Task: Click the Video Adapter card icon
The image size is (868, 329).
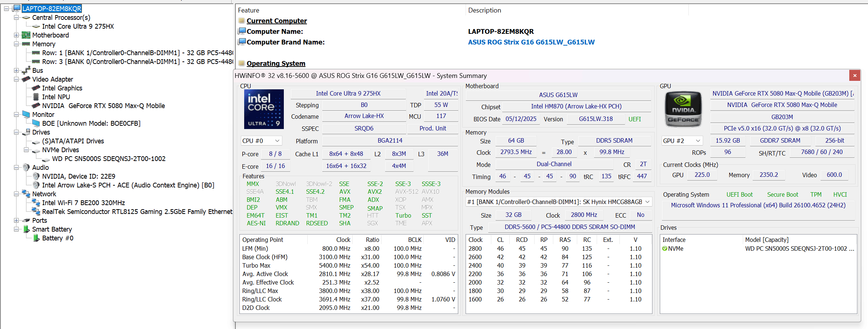Action: (26, 79)
